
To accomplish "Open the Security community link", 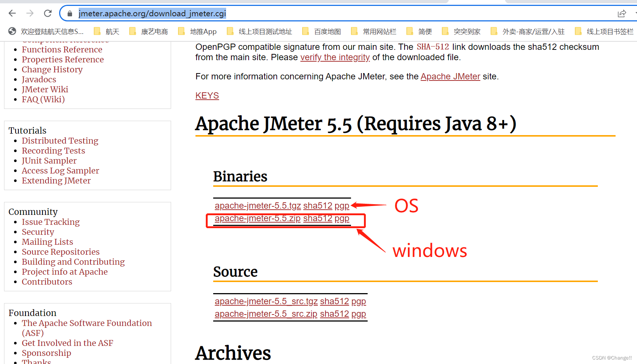I will point(38,232).
